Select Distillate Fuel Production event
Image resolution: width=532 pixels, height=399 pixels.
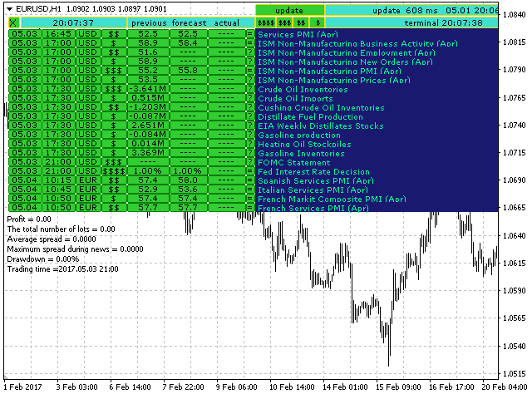tap(310, 117)
